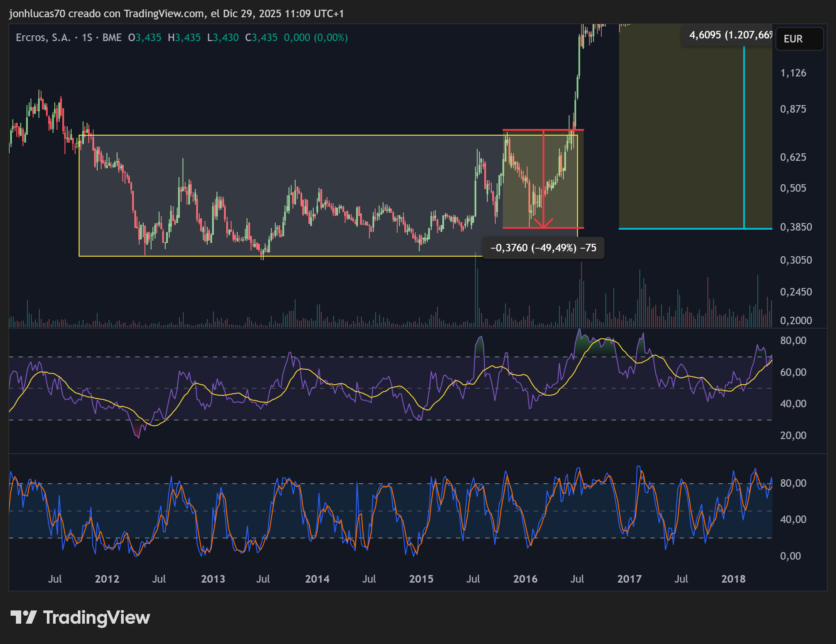
Task: Open the TradingView.com attribution text
Action: click(163, 14)
